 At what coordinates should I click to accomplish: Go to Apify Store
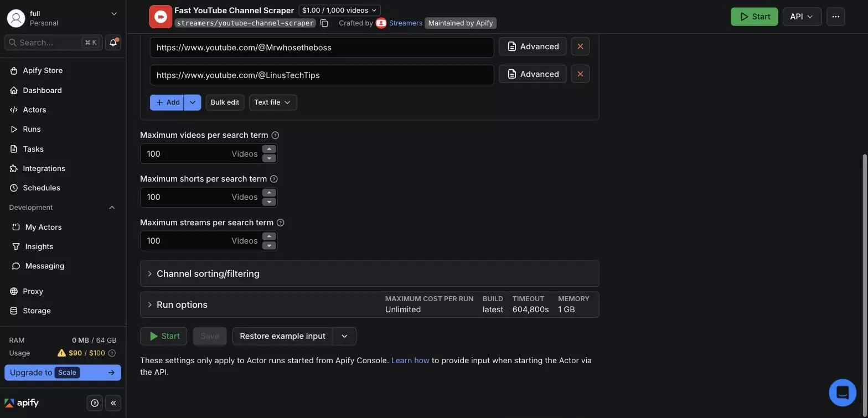coord(43,70)
